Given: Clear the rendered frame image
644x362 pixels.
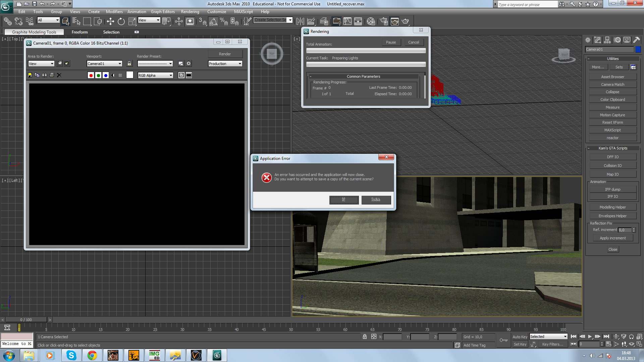Looking at the screenshot, I should (59, 75).
